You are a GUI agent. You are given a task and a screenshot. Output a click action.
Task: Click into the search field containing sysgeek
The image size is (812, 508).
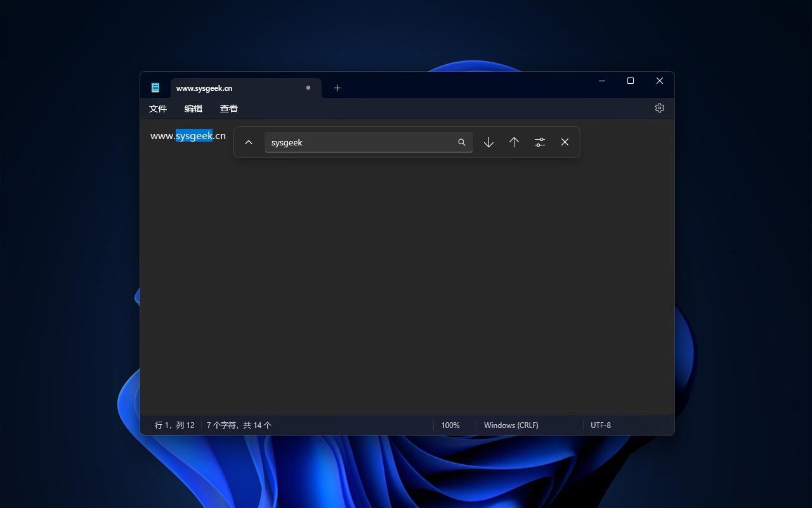[358, 142]
